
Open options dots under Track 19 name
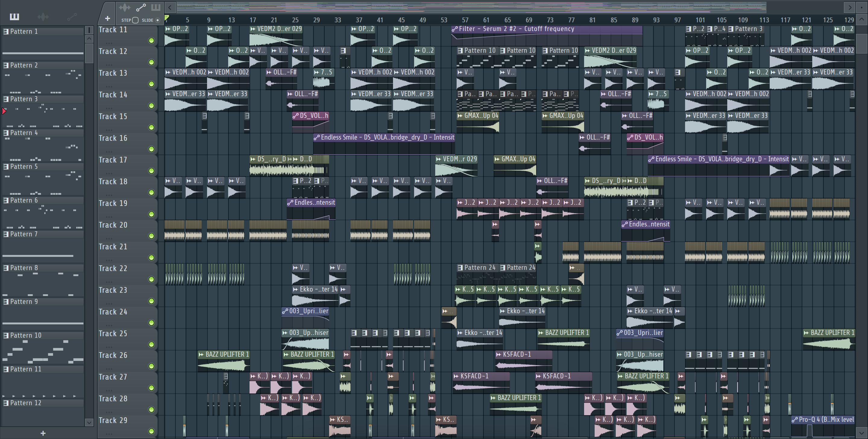[108, 217]
